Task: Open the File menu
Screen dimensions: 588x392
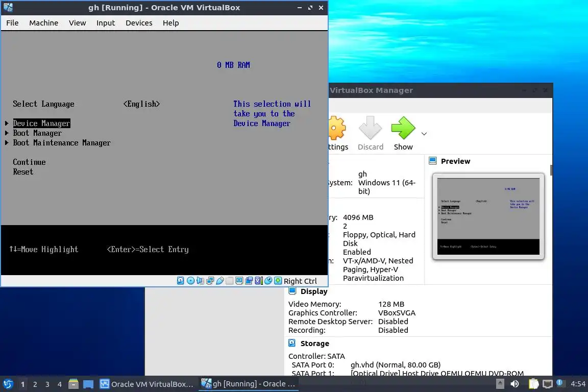Action: point(12,23)
